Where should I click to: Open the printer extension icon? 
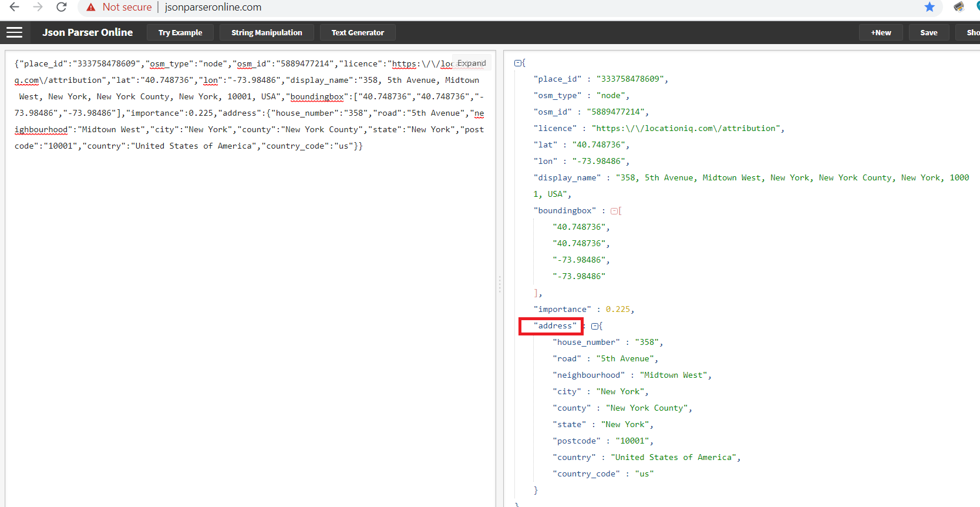tap(959, 7)
